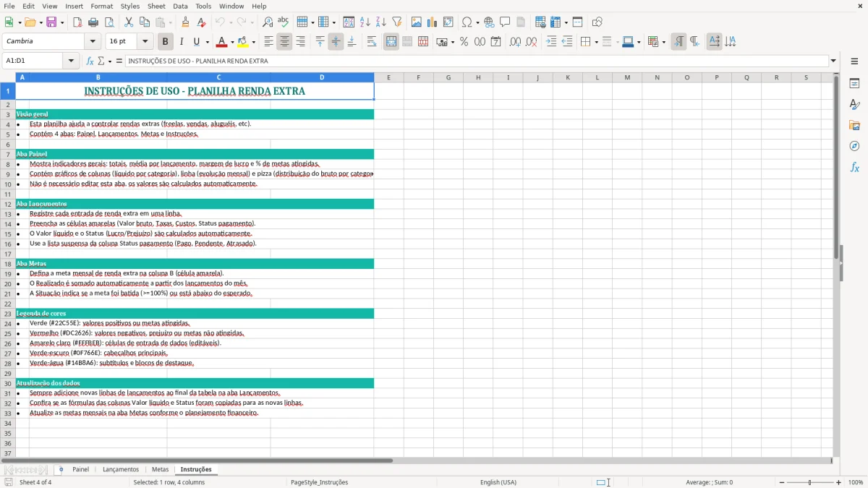Click Add Decimal Place icon
The width and height of the screenshot is (868, 488).
pos(515,42)
